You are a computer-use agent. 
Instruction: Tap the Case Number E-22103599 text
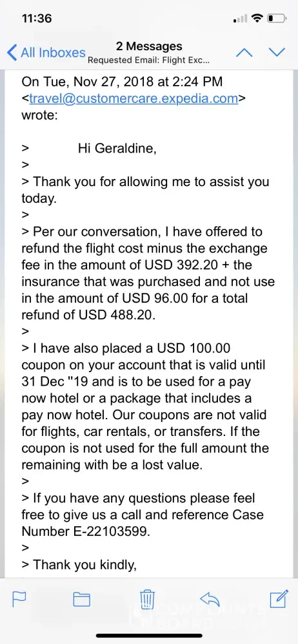pyautogui.click(x=143, y=523)
